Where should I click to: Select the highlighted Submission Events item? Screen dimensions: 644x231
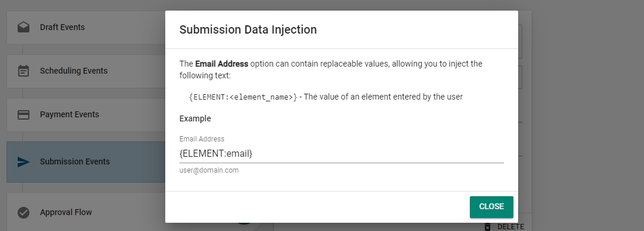(86, 162)
